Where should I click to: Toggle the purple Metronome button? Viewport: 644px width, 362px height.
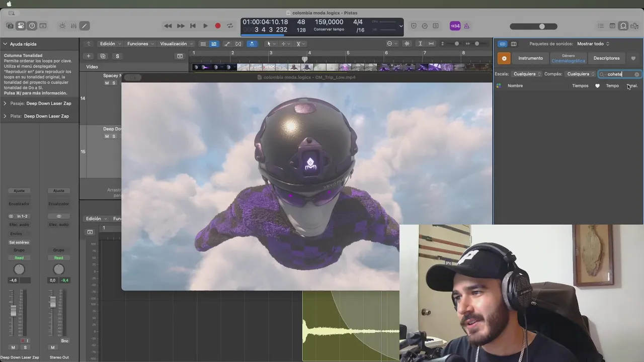(x=466, y=26)
